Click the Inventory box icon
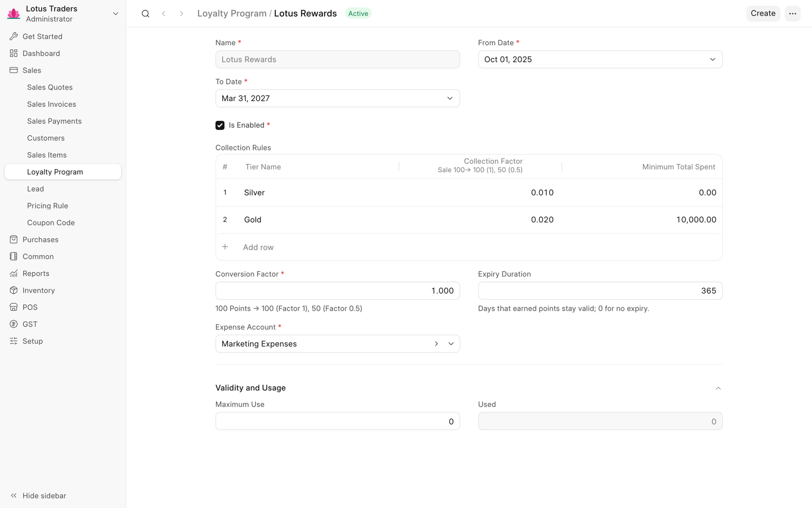The image size is (812, 508). [14, 290]
